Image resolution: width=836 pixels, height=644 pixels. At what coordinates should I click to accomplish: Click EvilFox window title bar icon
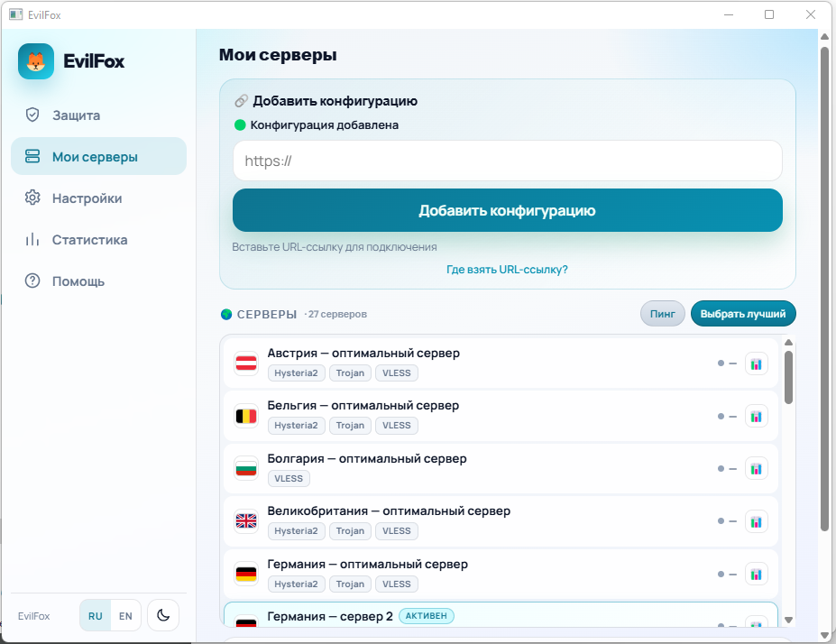(x=16, y=15)
